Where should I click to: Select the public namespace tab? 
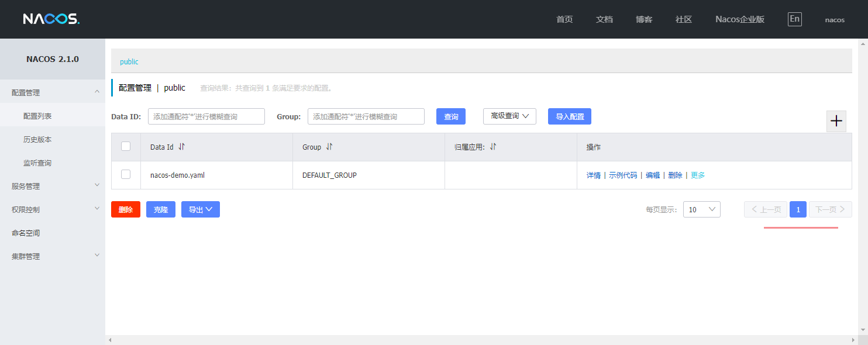[x=129, y=61]
